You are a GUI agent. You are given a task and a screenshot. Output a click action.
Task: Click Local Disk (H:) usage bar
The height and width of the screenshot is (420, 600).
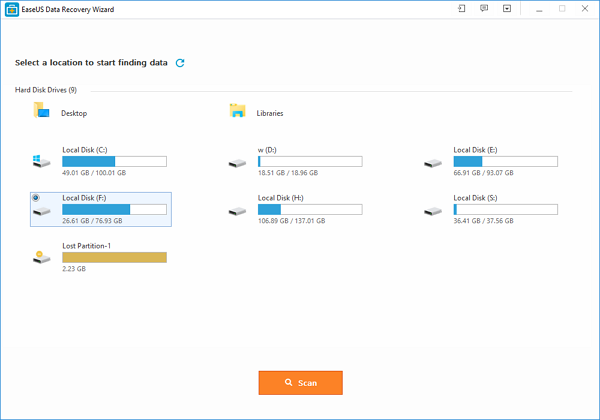point(310,209)
